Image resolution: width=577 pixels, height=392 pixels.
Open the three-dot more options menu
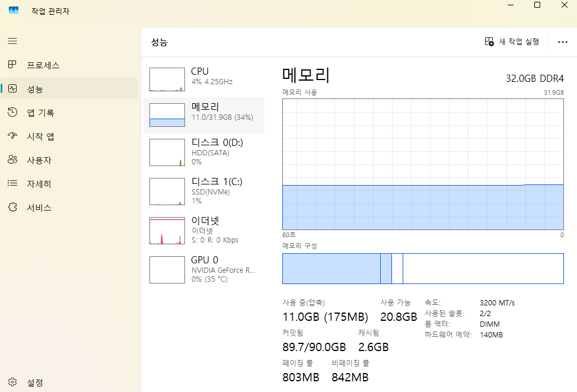[563, 42]
